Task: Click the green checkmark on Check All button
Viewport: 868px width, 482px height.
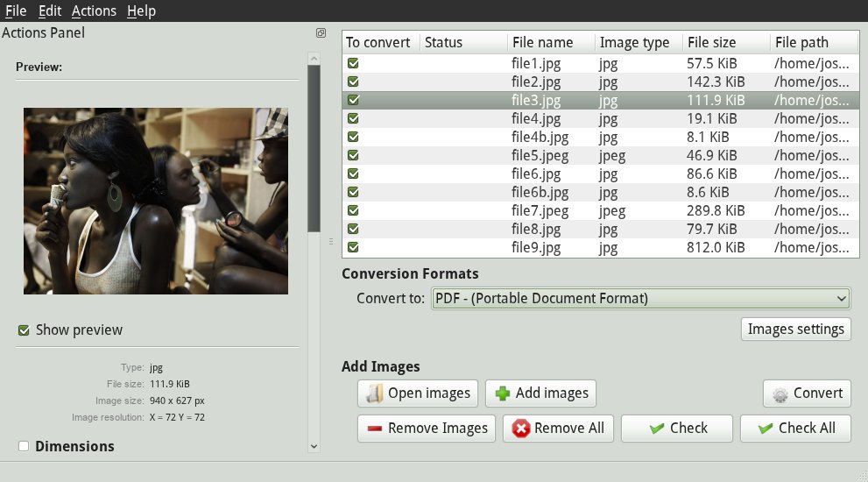Action: pos(766,429)
